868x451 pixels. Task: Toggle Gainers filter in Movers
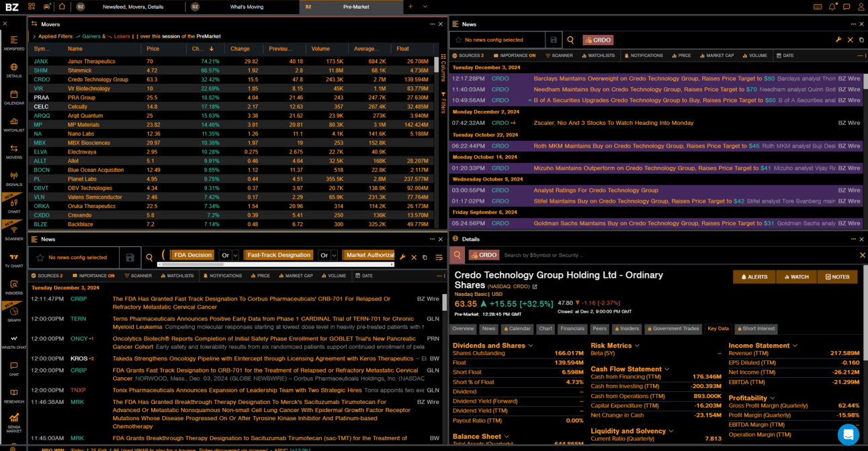click(x=87, y=36)
